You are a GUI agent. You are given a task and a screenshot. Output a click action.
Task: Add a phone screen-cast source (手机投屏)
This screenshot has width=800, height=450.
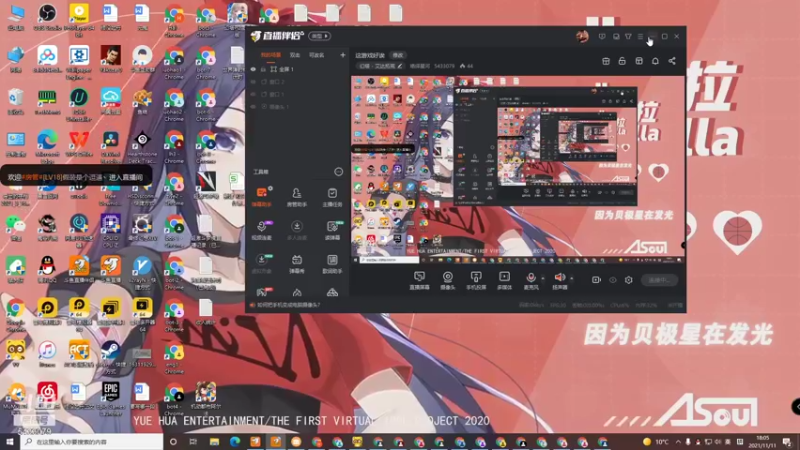pos(476,280)
